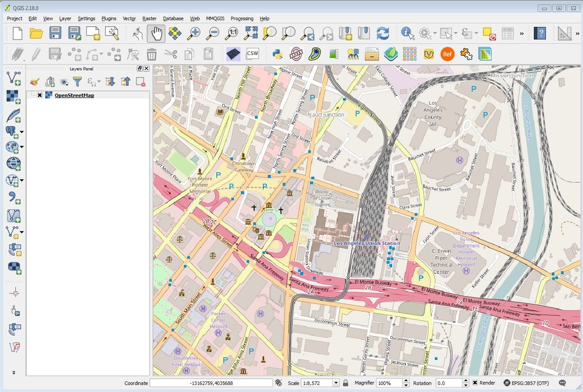The image size is (583, 392).
Task: Remove layer in Layers Panel
Action: (141, 82)
